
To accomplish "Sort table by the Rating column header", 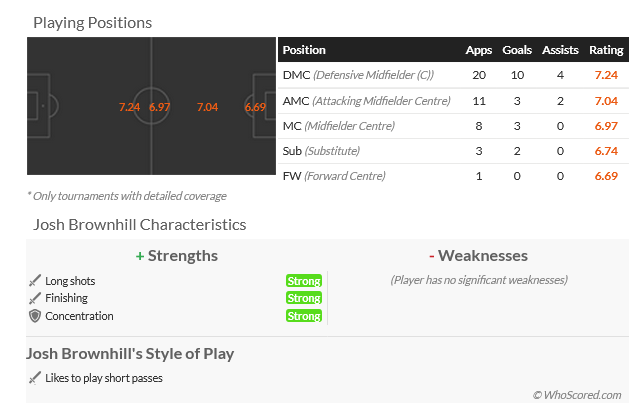I will pyautogui.click(x=606, y=50).
